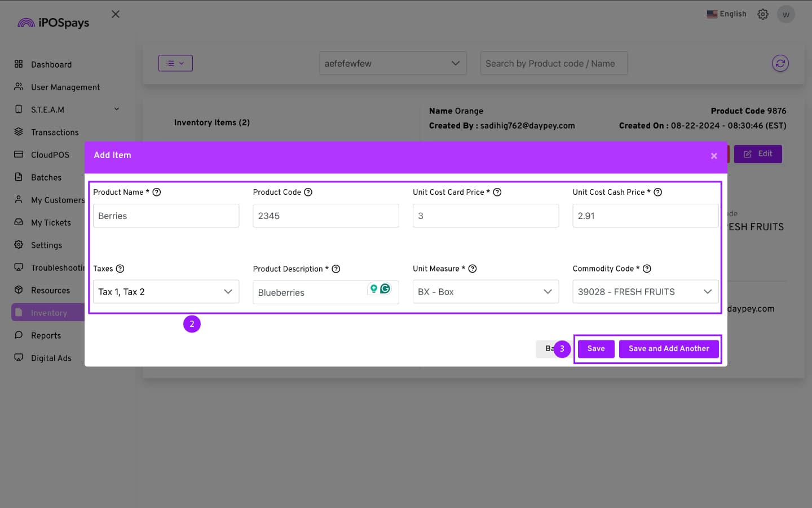Open the settings gear icon in header
Screen dimensions: 812x508
point(763,14)
